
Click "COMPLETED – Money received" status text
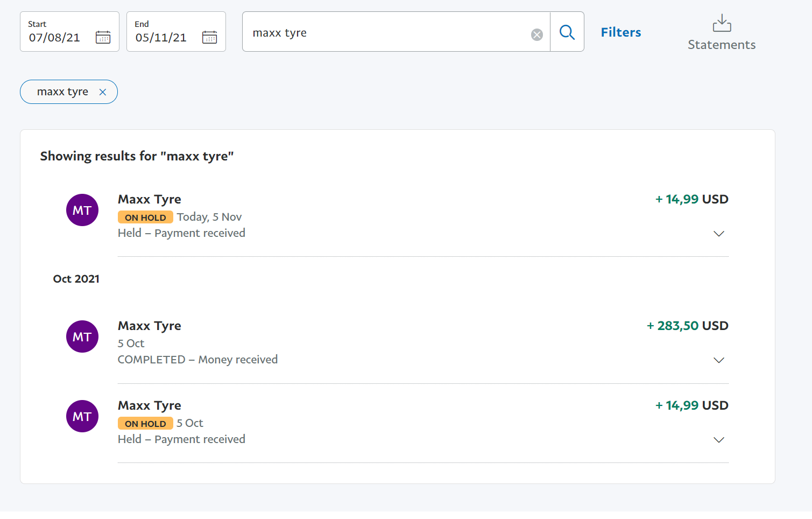click(x=197, y=360)
